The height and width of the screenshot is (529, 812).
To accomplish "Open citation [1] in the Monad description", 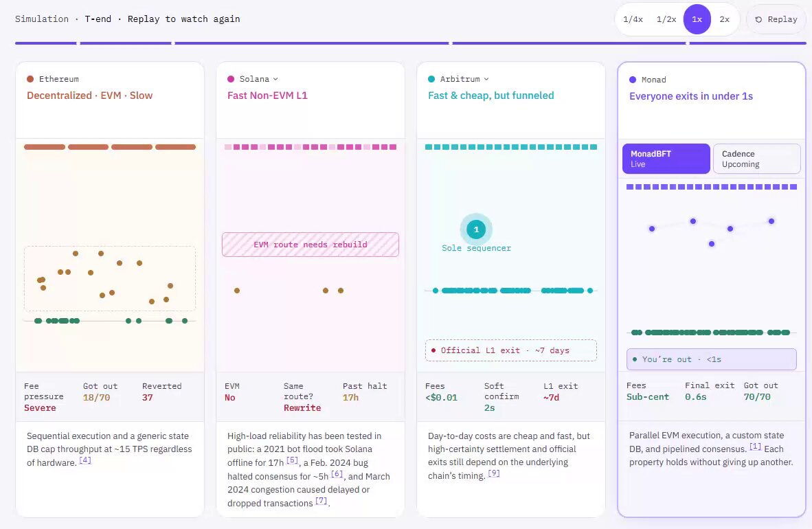I will coord(755,447).
